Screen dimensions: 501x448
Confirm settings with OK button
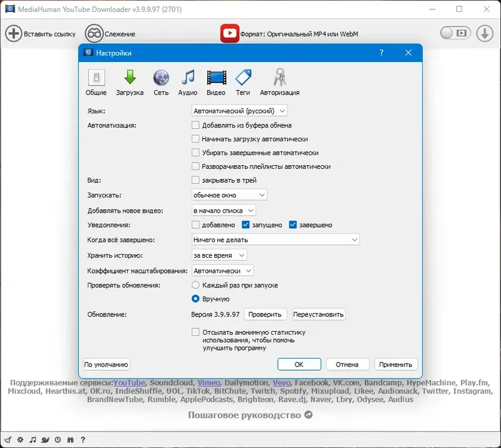coord(299,364)
